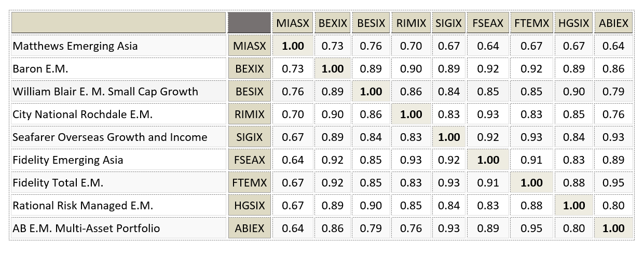Click City National Rochdale E.M. row label
This screenshot has height=257, width=644.
point(83,114)
